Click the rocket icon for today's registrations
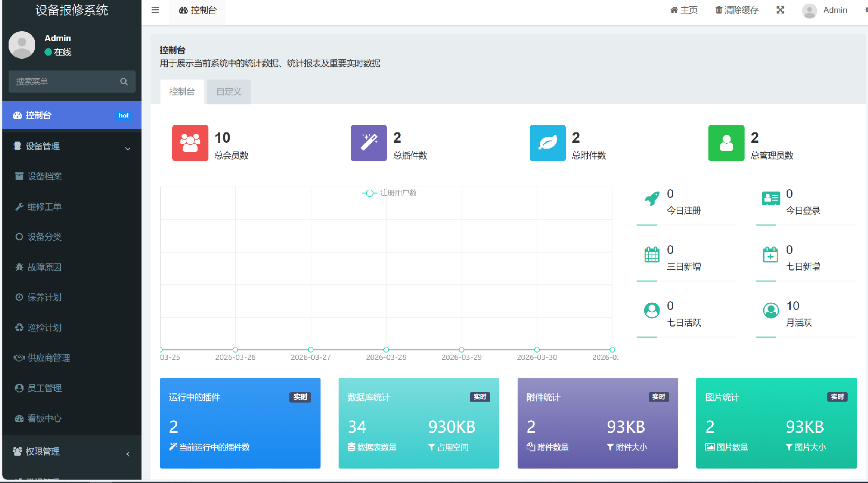 651,199
